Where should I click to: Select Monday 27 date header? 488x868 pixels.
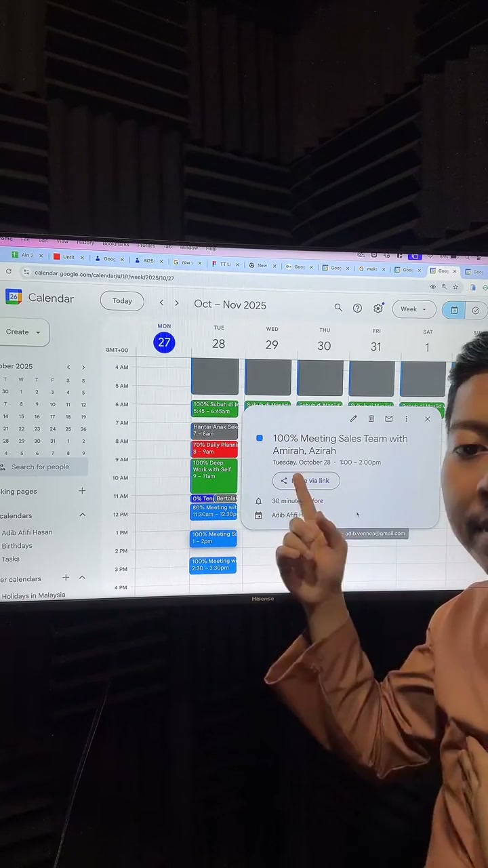pos(164,342)
